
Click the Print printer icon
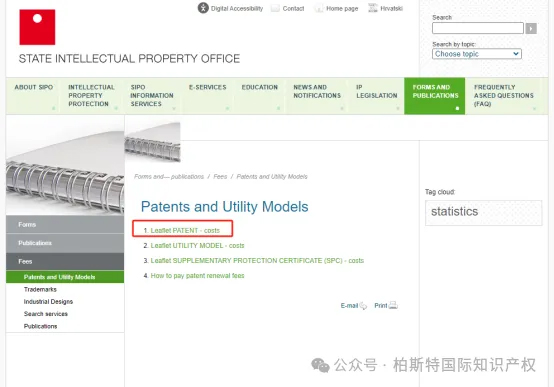(393, 305)
